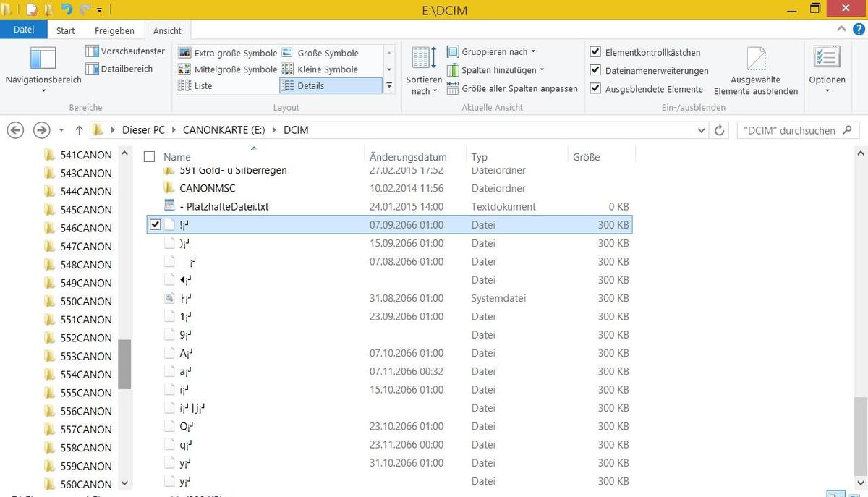Switch to the Freigeben ribbon tab
The image size is (868, 497).
(x=114, y=30)
